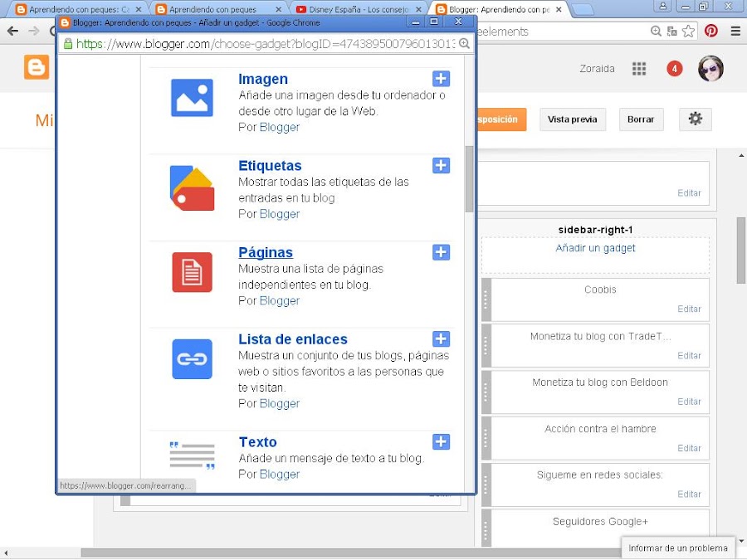
Task: Click the popup window URL field
Action: coord(265,44)
